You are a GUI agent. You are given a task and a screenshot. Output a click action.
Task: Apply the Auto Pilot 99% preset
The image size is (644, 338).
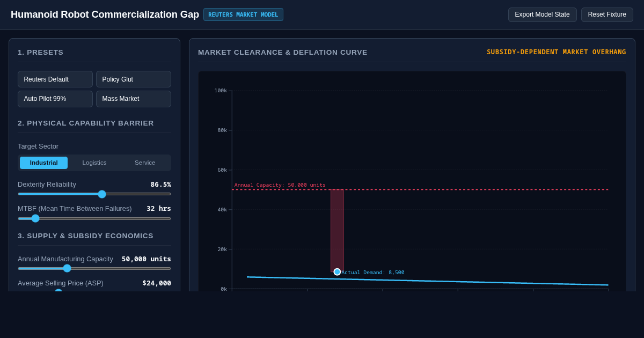(x=55, y=99)
